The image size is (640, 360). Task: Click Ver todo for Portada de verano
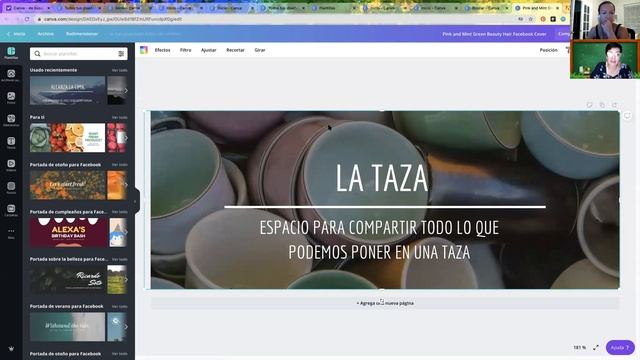[x=120, y=307]
